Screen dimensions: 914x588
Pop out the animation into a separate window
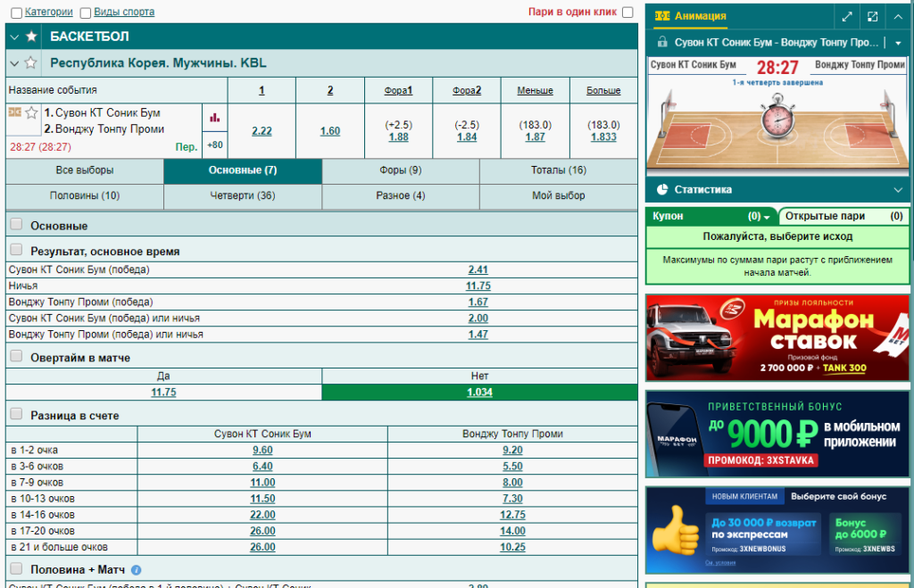873,16
